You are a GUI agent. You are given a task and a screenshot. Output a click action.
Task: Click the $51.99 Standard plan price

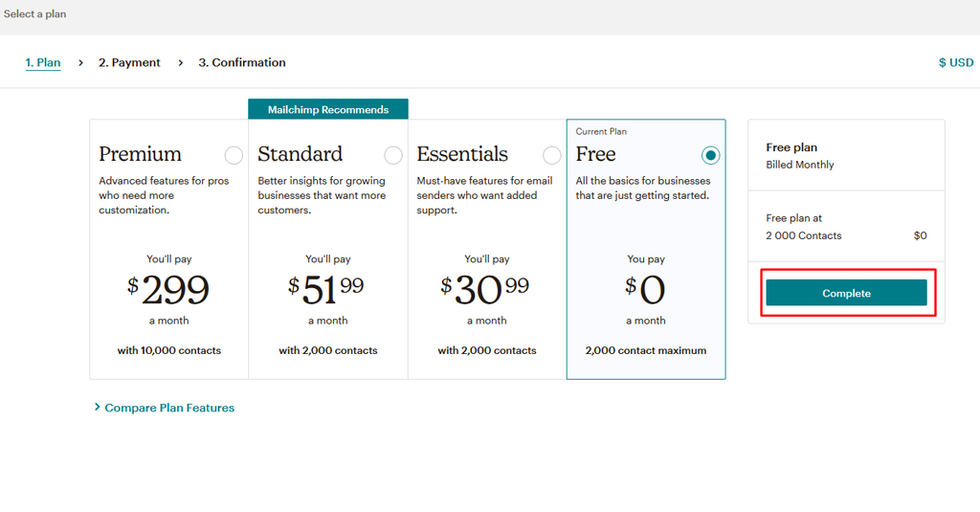point(327,287)
